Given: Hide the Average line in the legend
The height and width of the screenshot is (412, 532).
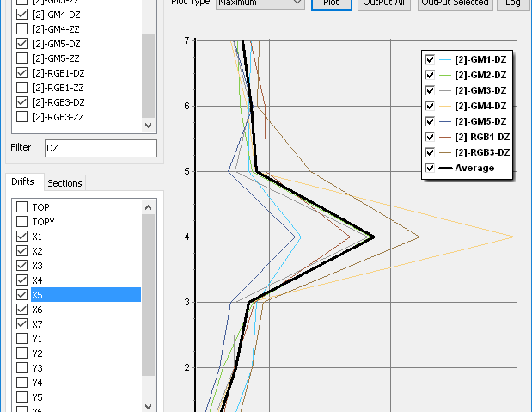Looking at the screenshot, I should (x=430, y=168).
